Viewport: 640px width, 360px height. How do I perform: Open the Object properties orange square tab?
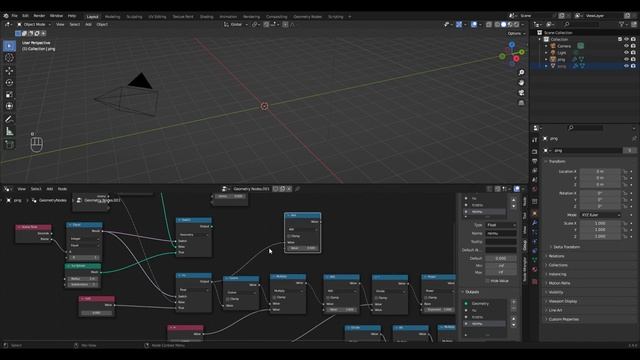pyautogui.click(x=535, y=213)
